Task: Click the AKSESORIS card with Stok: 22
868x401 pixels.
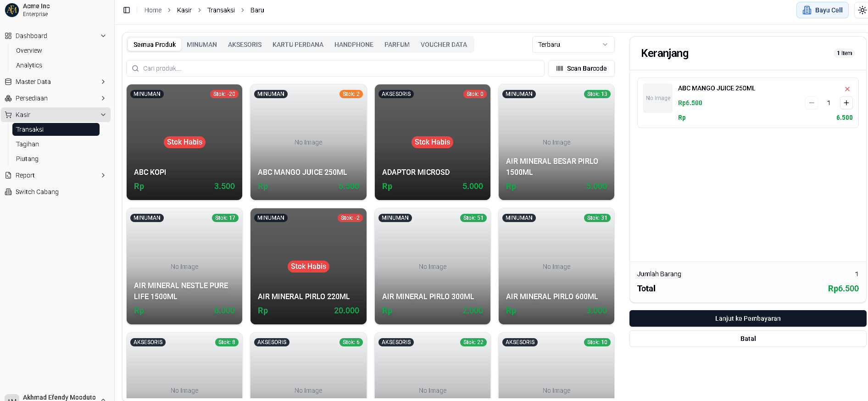Action: 433,365
